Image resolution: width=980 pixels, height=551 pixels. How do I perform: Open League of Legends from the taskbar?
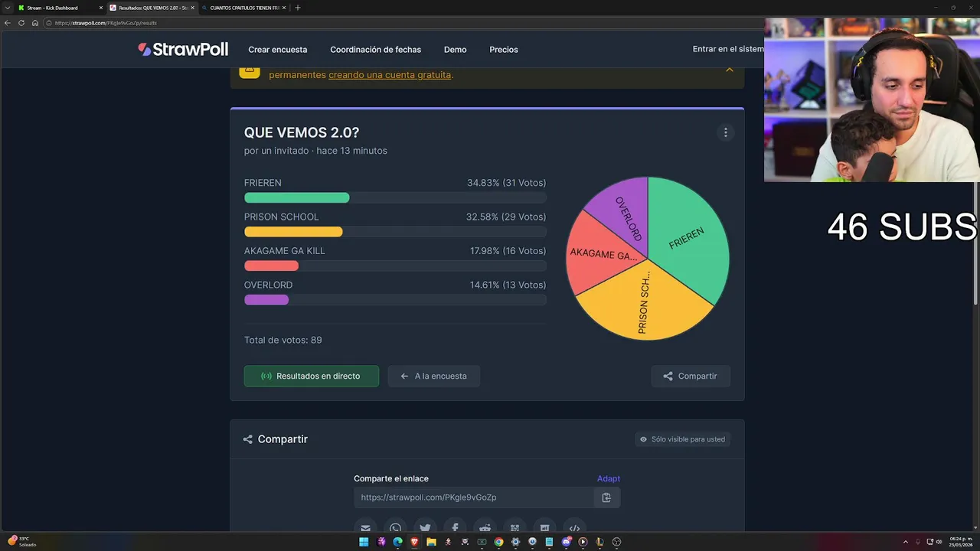tap(599, 542)
